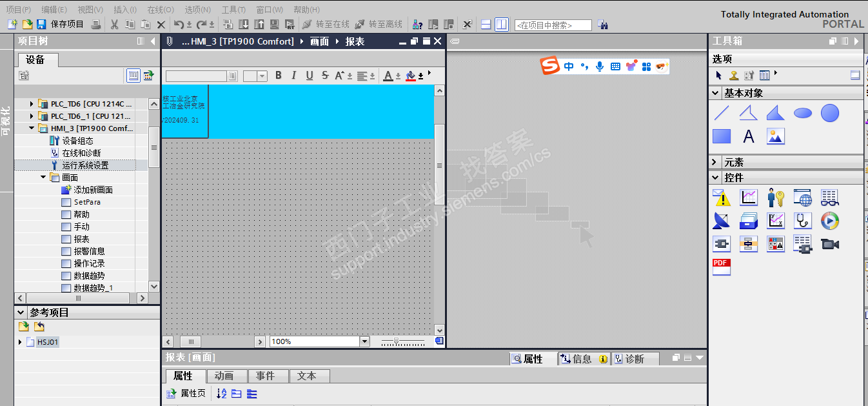868x406 pixels.
Task: Click the Delete X toolbar icon
Action: click(x=161, y=25)
